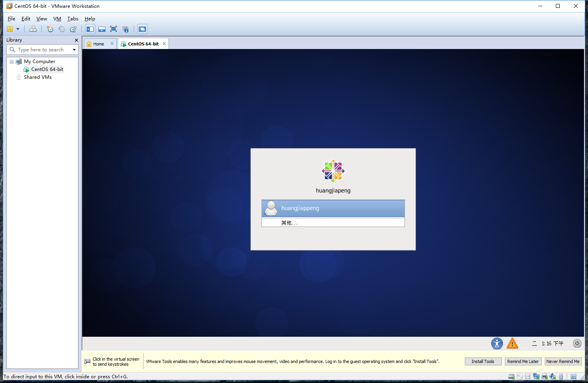Open the power options dropdown arrow
588x383 pixels.
point(18,29)
